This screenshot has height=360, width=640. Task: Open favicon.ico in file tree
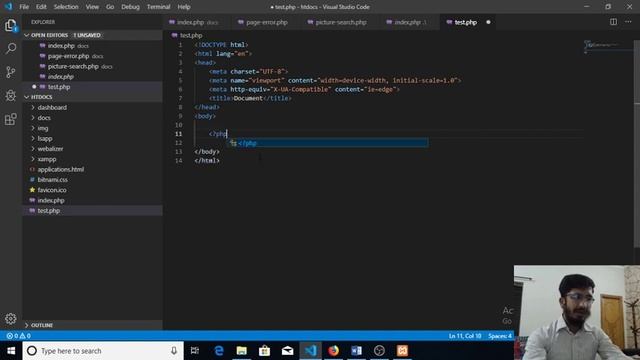tap(52, 190)
